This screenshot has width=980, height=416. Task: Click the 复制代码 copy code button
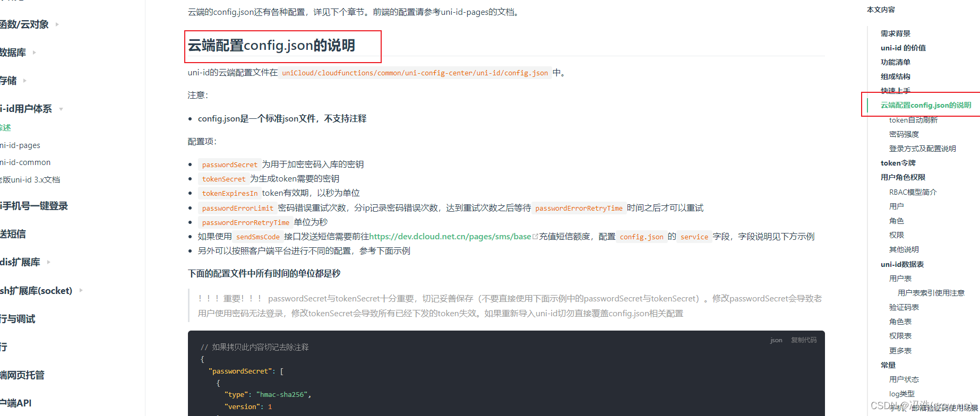pos(804,340)
